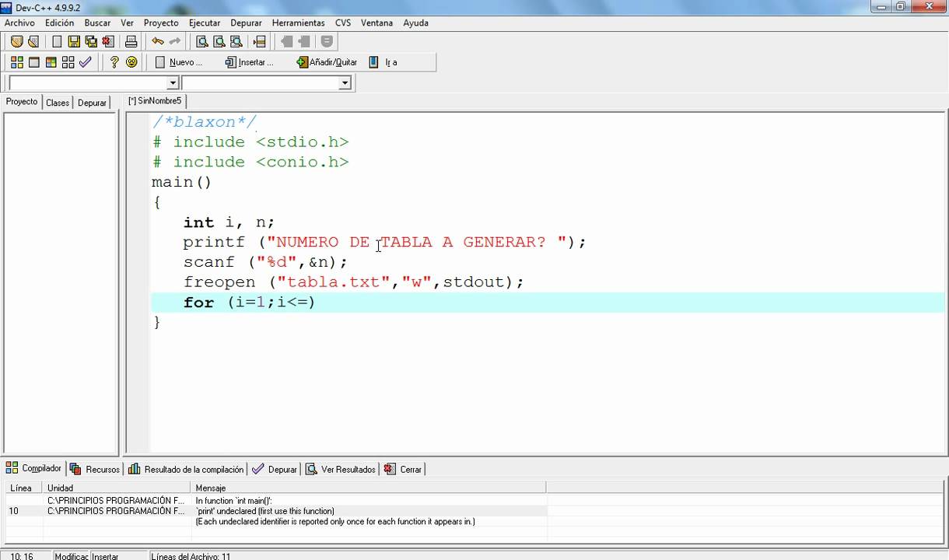
Task: Select the Compilador bottom tab
Action: pos(33,468)
